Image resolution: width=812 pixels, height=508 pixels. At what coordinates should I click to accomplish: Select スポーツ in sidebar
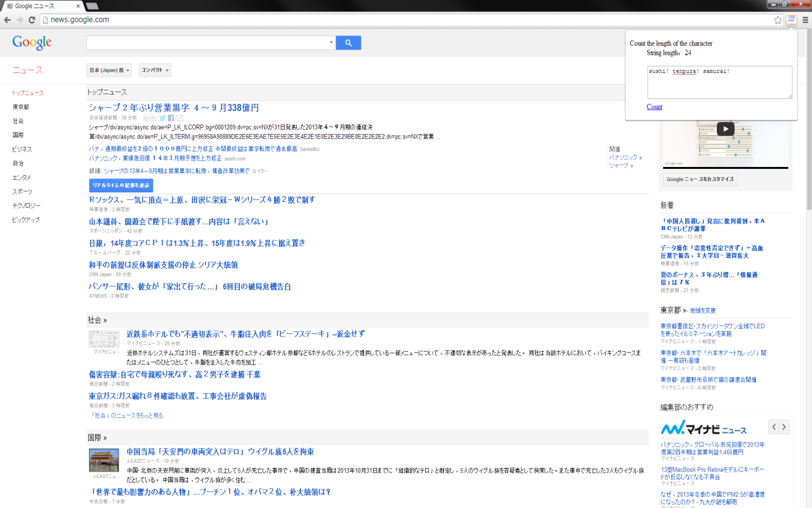[x=22, y=192]
